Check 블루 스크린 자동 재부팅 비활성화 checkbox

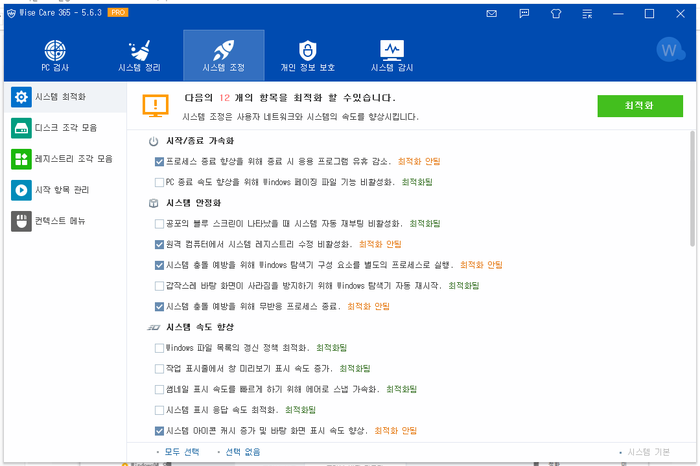(x=159, y=224)
